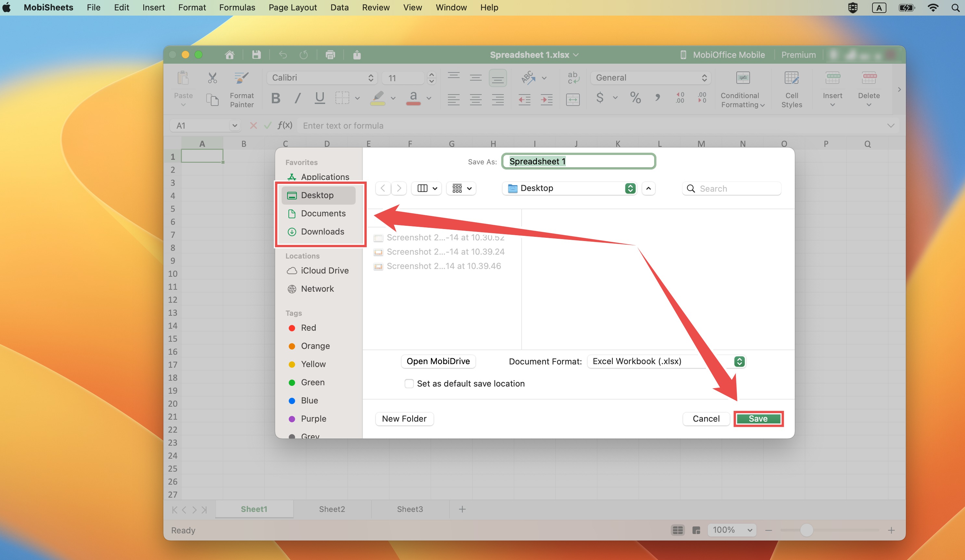
Task: Click the Conditional Formatting icon
Action: pos(743,78)
